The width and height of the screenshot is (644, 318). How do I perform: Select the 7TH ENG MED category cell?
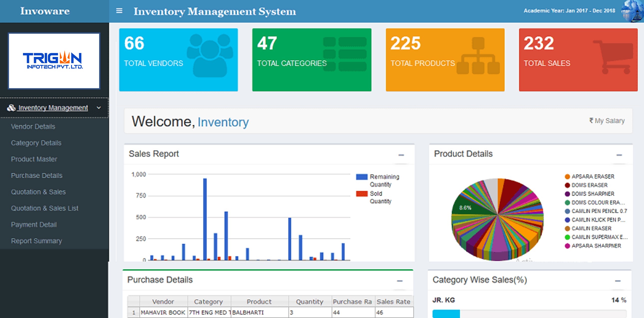point(209,313)
